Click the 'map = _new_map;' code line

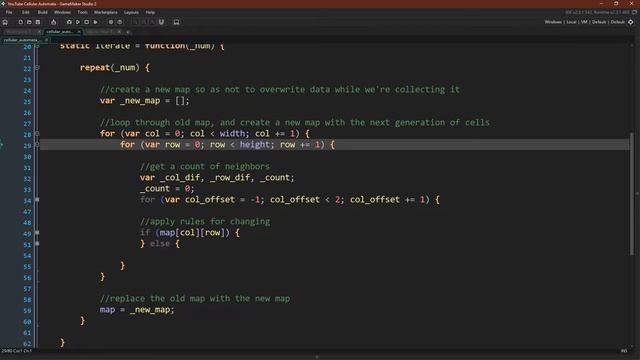(137, 309)
